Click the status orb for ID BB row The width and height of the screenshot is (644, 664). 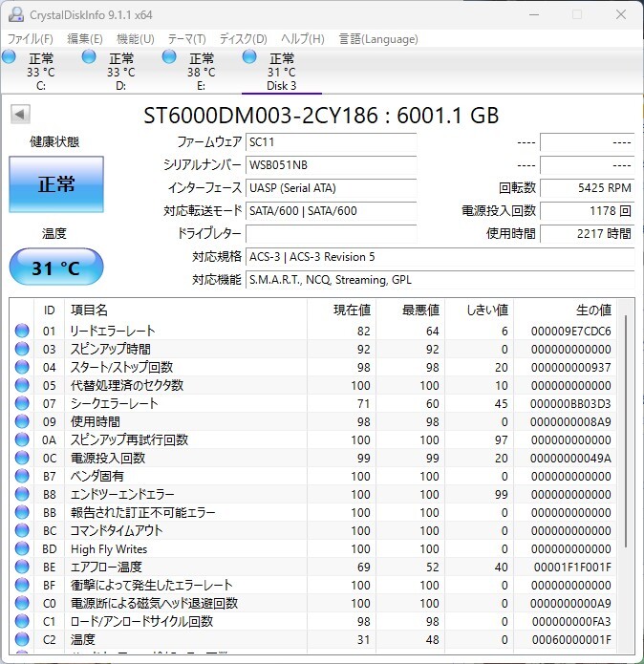click(22, 512)
